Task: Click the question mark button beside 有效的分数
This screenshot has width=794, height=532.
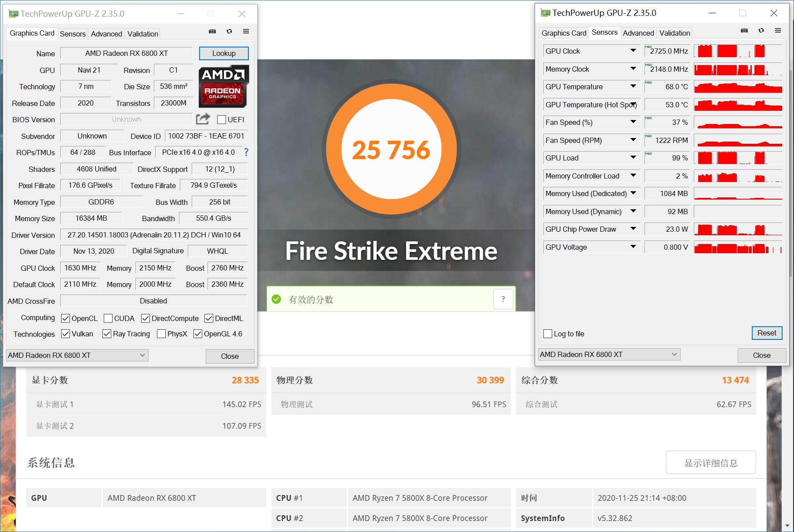Action: (503, 299)
